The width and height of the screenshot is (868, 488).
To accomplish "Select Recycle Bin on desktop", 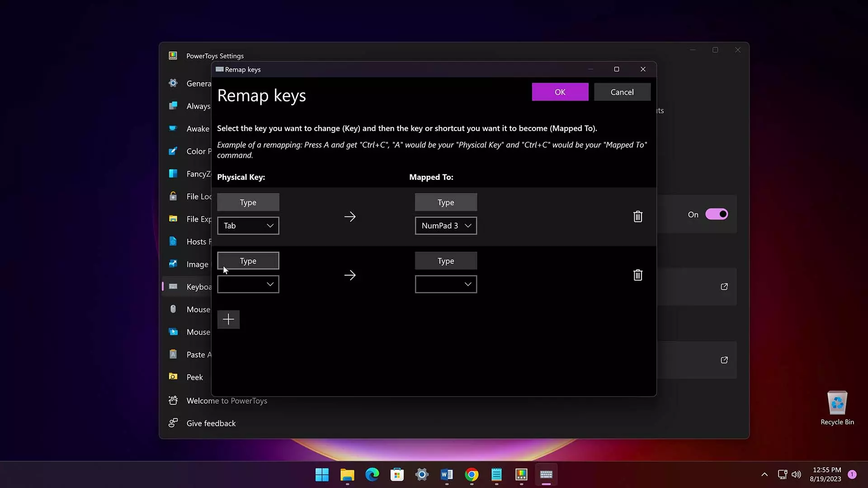I will point(837,408).
